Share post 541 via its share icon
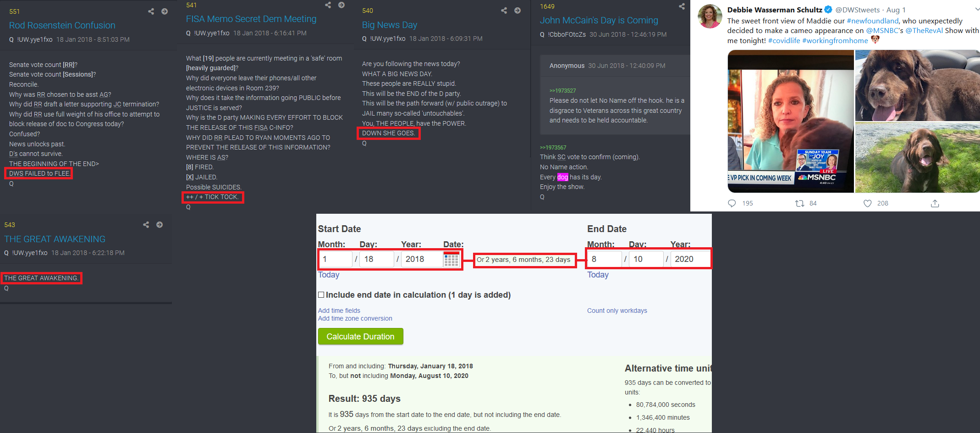 [328, 5]
